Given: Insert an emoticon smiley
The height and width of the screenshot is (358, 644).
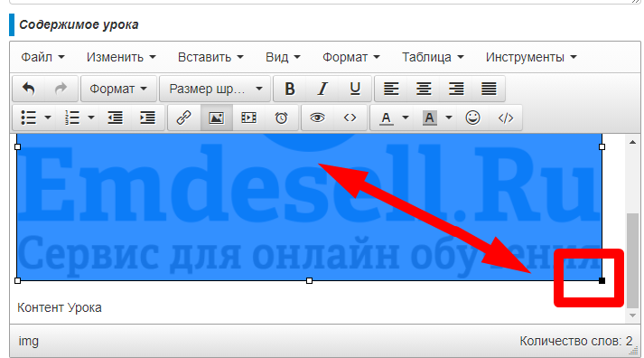Looking at the screenshot, I should (472, 118).
